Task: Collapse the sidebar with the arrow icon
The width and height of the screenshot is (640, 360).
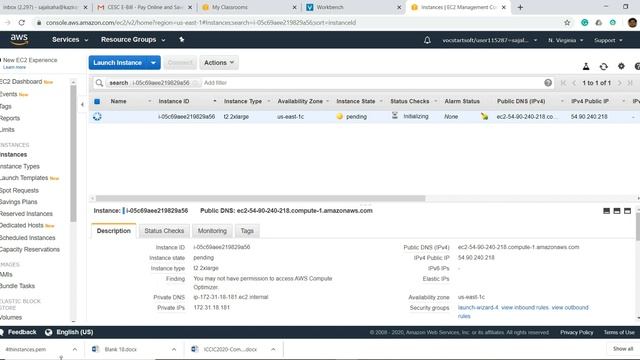Action: point(82,104)
